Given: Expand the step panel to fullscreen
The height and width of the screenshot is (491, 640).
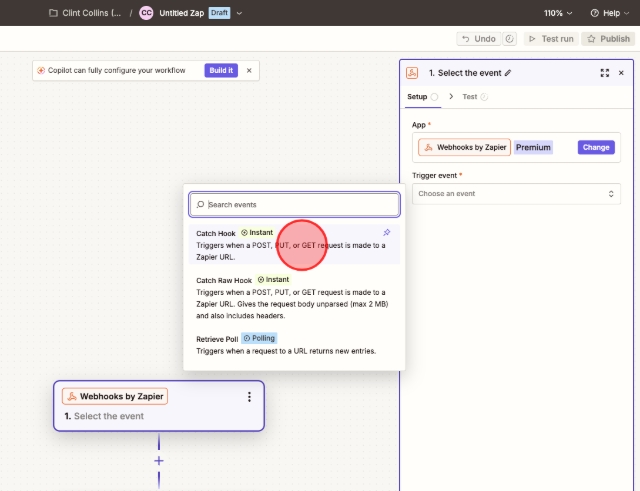Looking at the screenshot, I should [x=605, y=73].
